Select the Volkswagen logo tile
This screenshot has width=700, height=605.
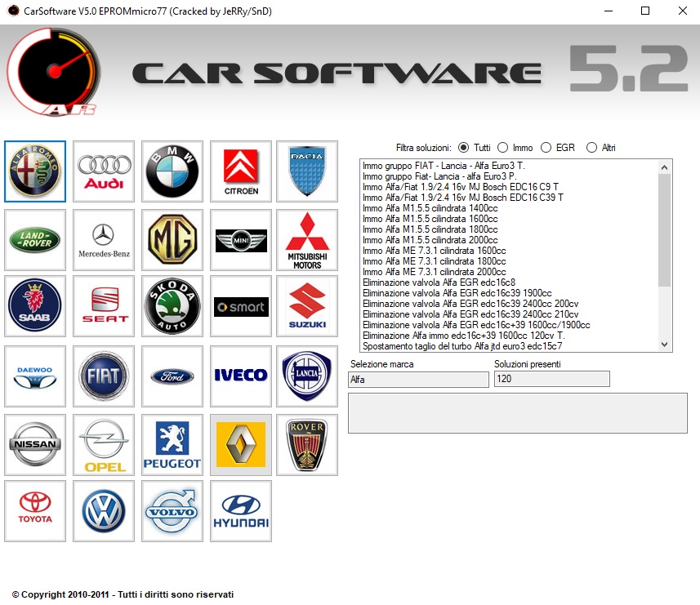(104, 511)
